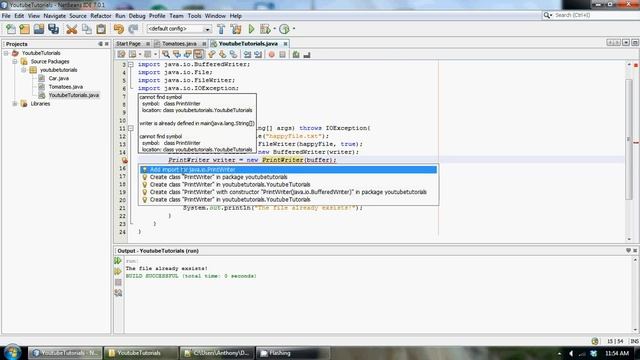Collapse the YoutubeTutorials project node
640x360 pixels.
6,53
